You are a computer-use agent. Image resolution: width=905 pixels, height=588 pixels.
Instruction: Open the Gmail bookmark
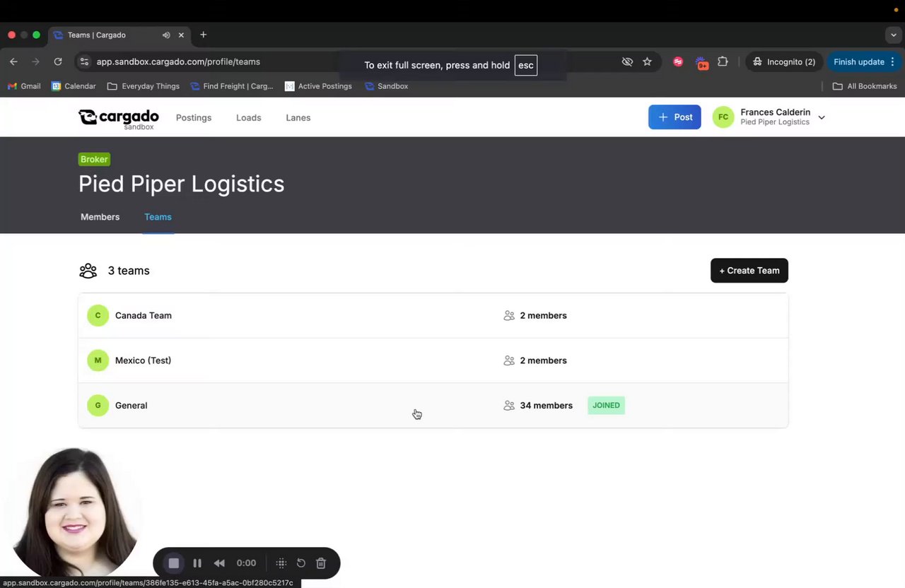(x=24, y=86)
